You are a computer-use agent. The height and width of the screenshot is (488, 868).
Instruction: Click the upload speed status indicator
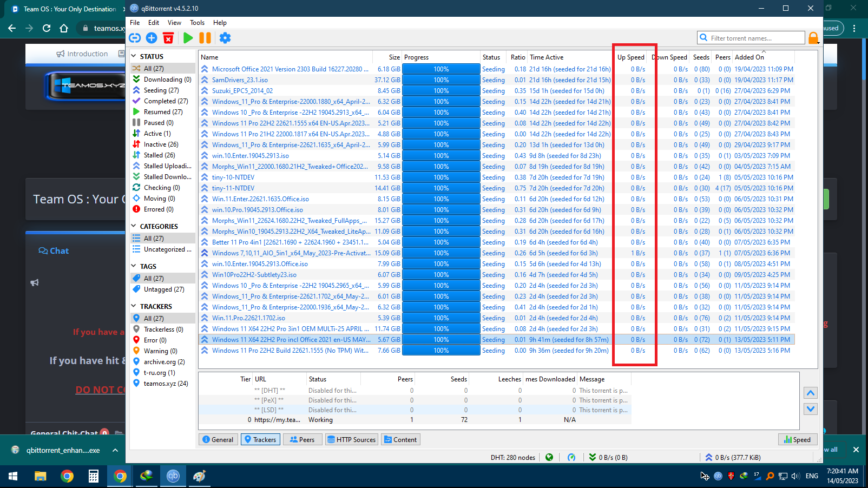733,457
